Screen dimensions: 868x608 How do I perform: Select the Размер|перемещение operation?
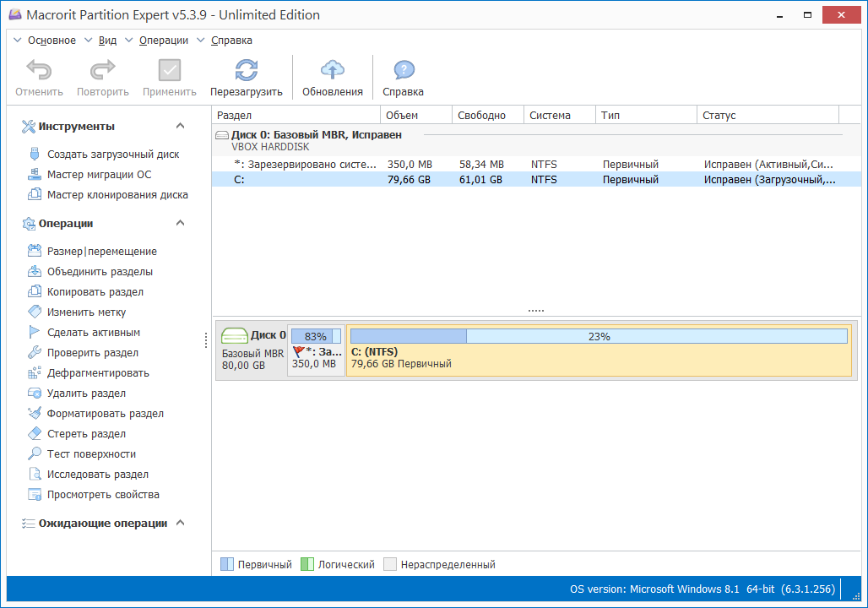coord(93,251)
